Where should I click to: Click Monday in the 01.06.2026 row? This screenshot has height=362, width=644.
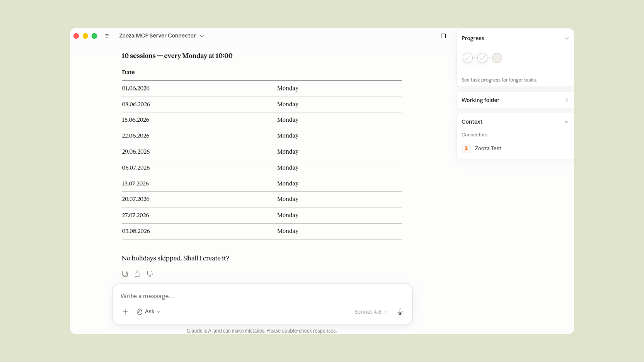coord(287,88)
